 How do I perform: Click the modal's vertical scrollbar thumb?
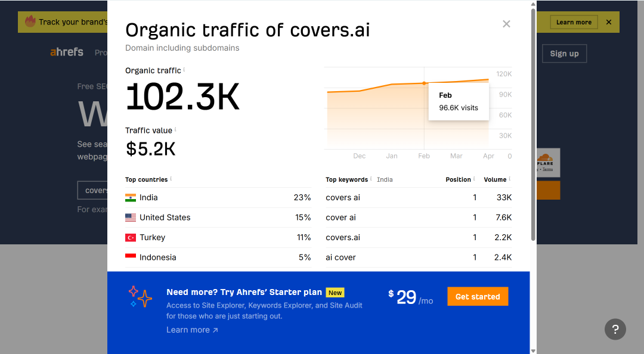(x=533, y=124)
